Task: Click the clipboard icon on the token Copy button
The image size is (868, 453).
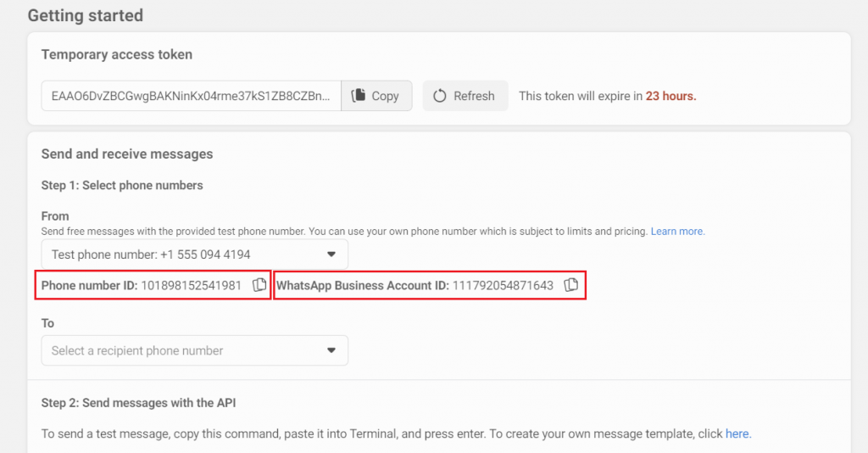Action: pyautogui.click(x=359, y=96)
